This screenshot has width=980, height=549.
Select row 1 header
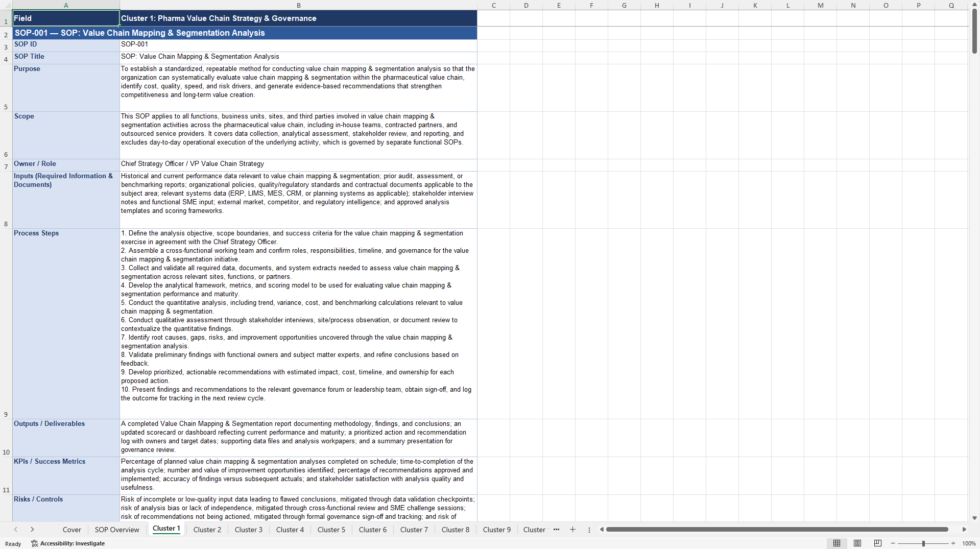(x=6, y=18)
